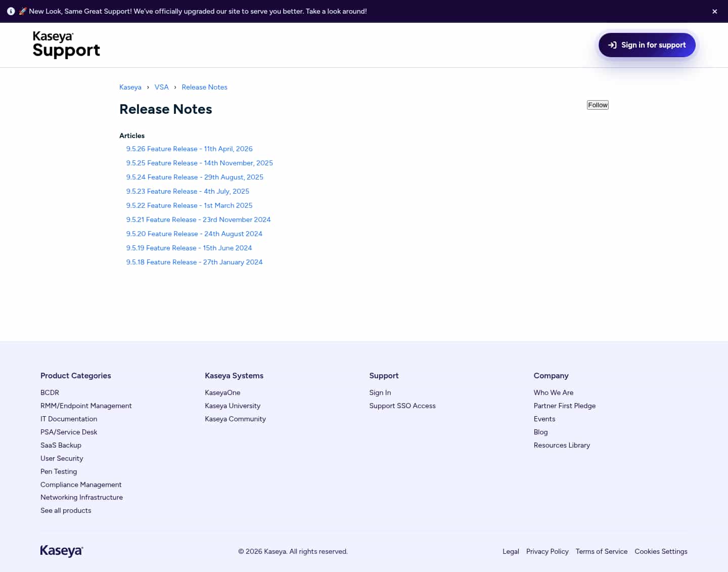Open 9.5.26 Feature Release article
728x572 pixels.
(x=189, y=149)
